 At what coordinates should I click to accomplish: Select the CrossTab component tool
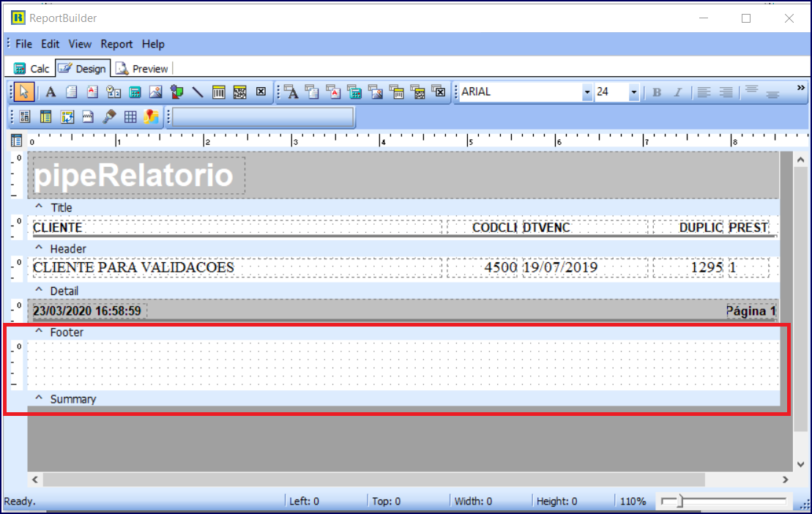point(67,117)
